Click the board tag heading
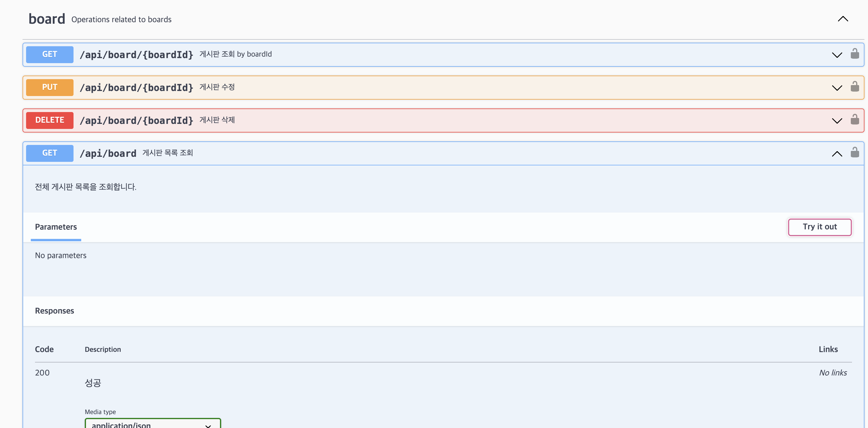 [x=47, y=19]
